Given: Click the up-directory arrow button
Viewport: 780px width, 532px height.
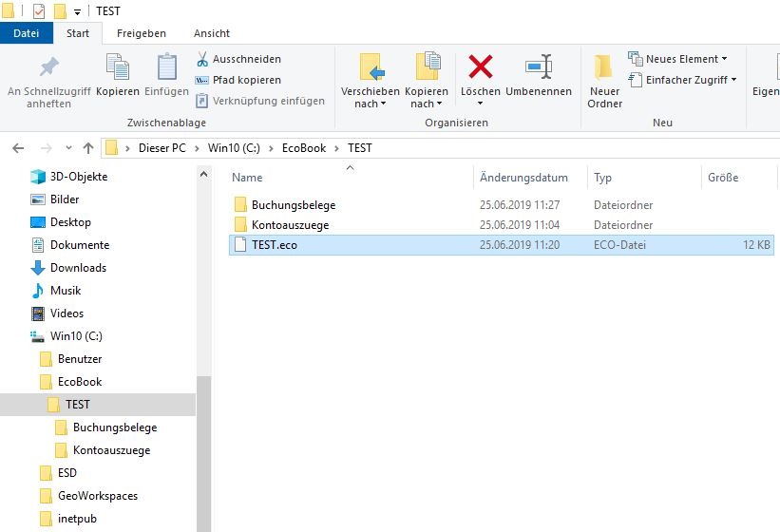Looking at the screenshot, I should click(88, 148).
